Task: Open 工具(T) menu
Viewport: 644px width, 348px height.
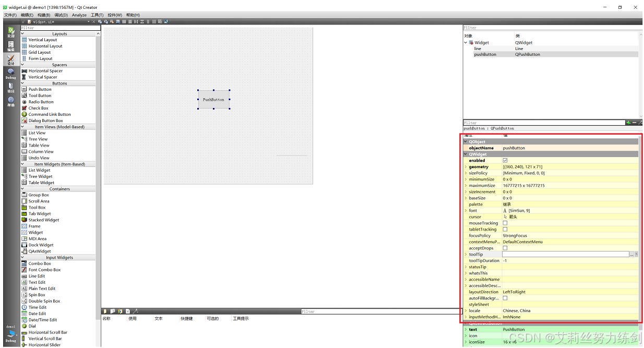Action: tap(97, 15)
